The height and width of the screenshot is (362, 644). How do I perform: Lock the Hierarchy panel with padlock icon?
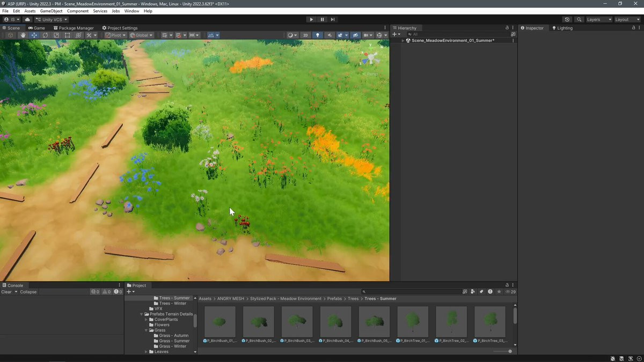(x=507, y=28)
